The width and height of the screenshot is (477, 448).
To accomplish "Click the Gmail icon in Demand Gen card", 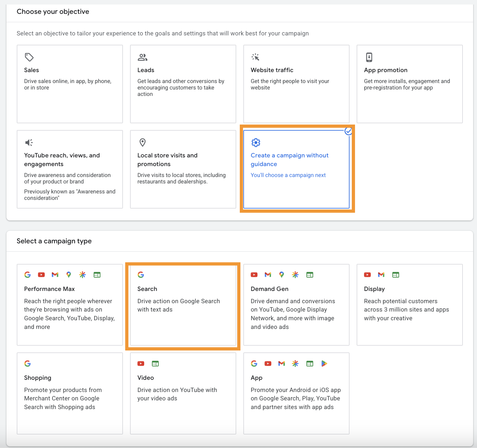I will tap(268, 275).
